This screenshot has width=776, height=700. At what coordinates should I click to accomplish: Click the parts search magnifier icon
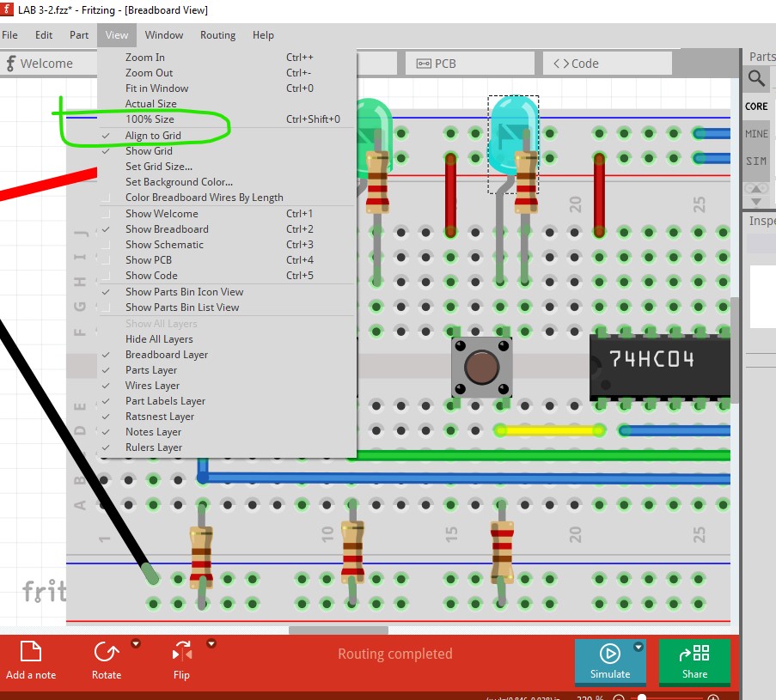(756, 79)
